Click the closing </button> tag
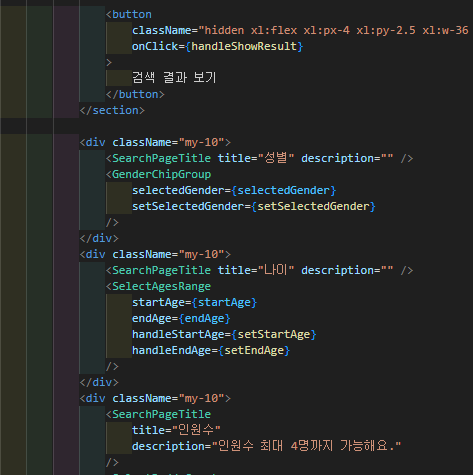Image resolution: width=473 pixels, height=475 pixels. (x=135, y=94)
